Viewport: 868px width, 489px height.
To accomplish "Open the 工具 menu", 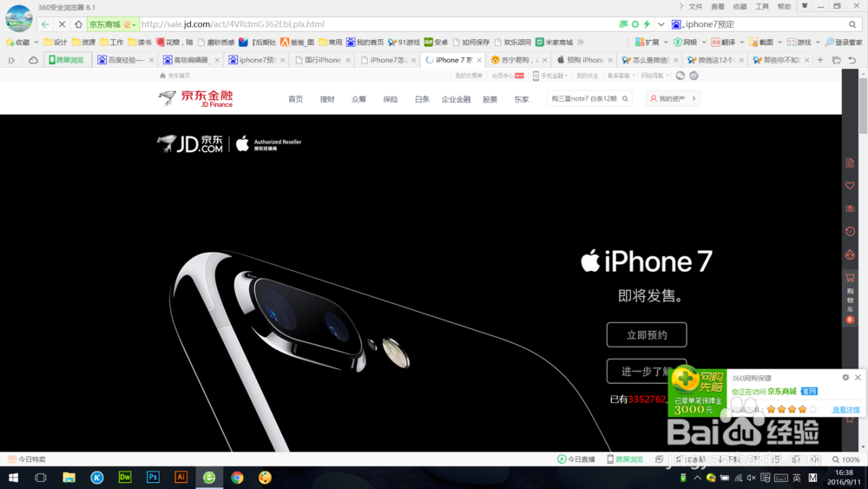I will 762,7.
